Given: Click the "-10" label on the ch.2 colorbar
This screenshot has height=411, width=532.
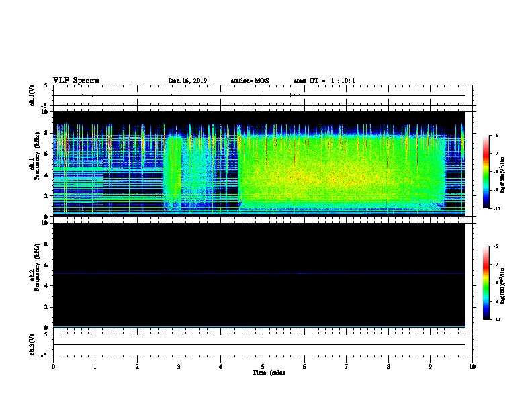Looking at the screenshot, I should (x=496, y=320).
